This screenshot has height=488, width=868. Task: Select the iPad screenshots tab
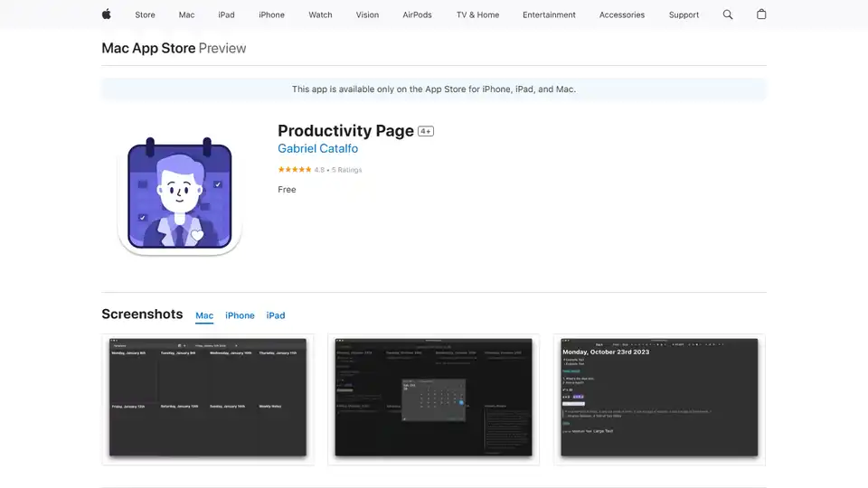276,315
